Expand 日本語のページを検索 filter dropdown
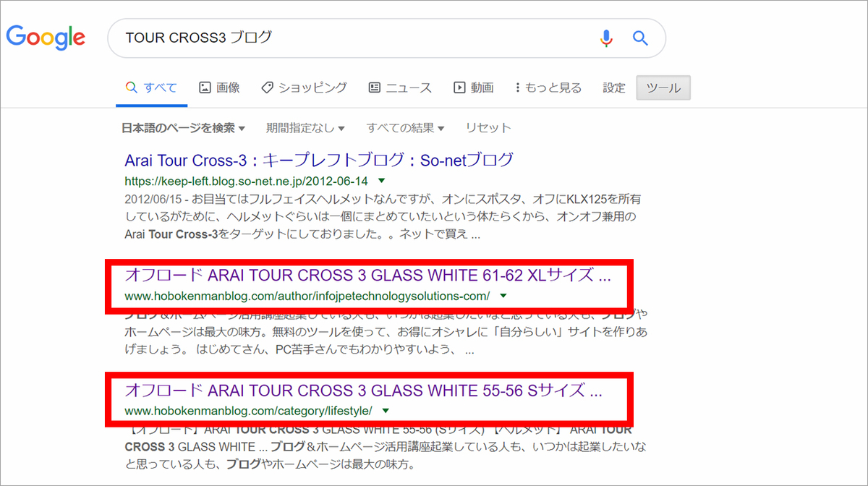 pos(183,128)
